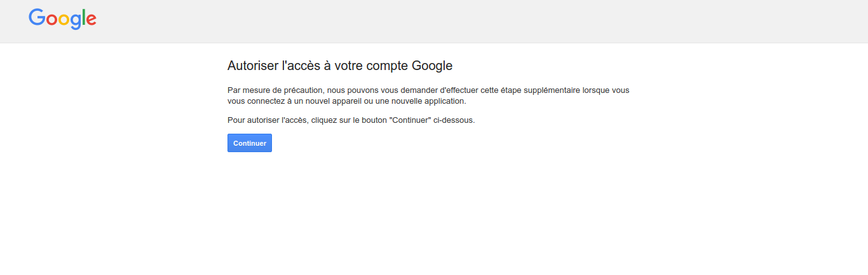
Task: Click the line starting "Pour autoriser l'accès"
Action: pos(351,120)
